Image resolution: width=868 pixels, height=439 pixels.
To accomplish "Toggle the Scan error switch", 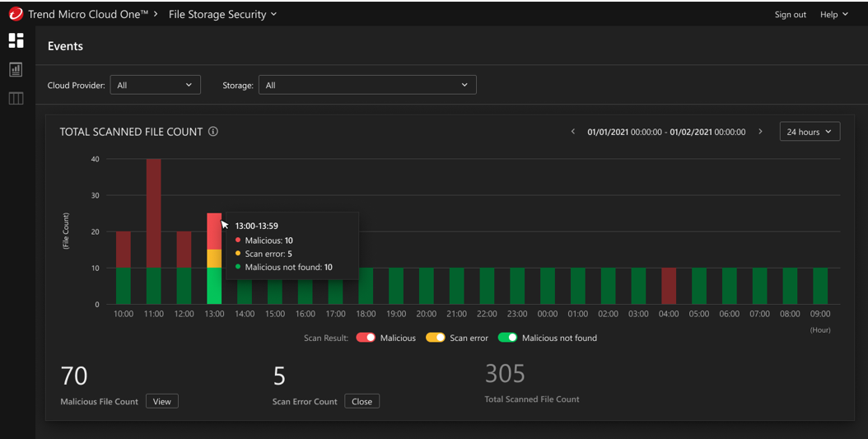I will (435, 338).
